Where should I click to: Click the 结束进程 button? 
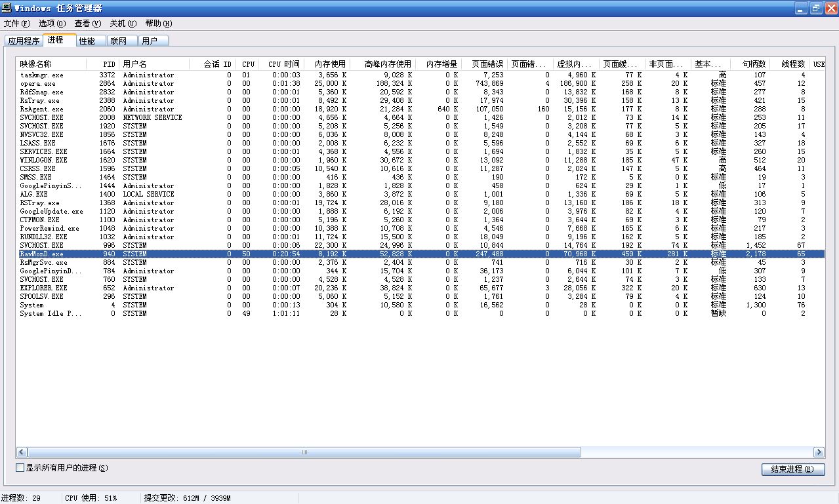click(x=792, y=469)
